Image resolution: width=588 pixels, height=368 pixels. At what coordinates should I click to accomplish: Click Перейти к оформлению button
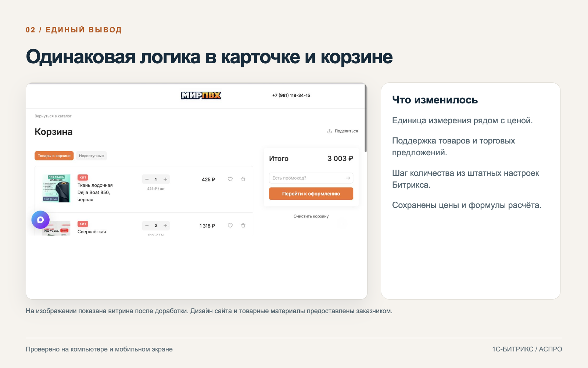pos(311,194)
